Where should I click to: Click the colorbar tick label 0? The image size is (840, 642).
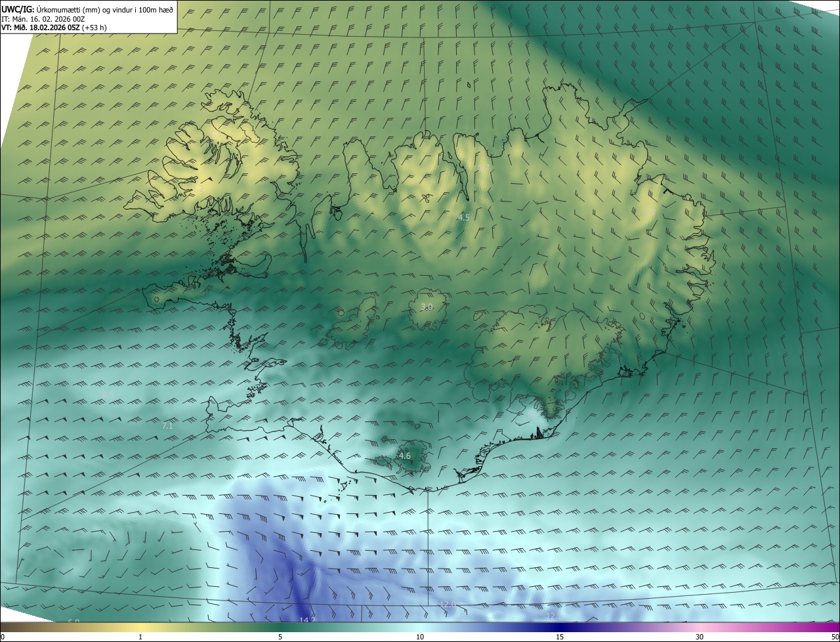(3, 637)
